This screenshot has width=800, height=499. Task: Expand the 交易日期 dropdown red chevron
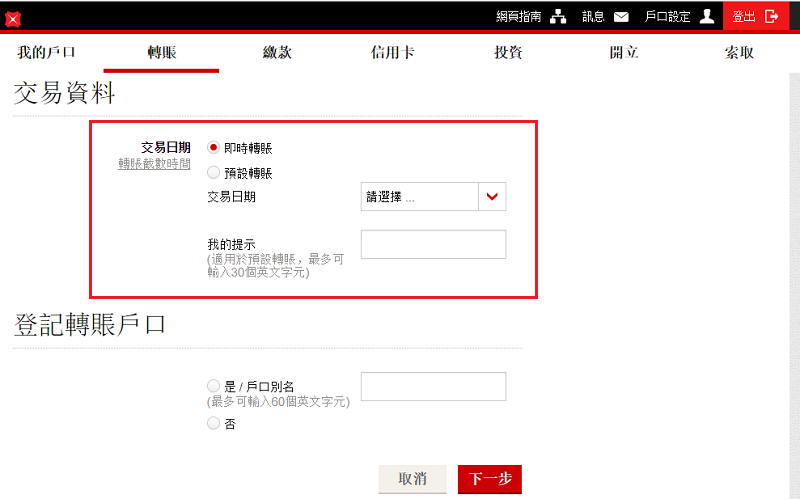point(492,197)
